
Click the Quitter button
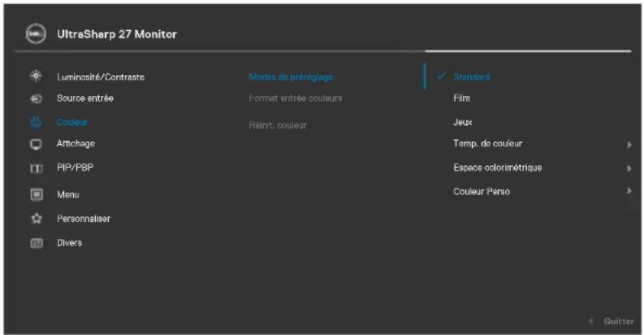[619, 321]
